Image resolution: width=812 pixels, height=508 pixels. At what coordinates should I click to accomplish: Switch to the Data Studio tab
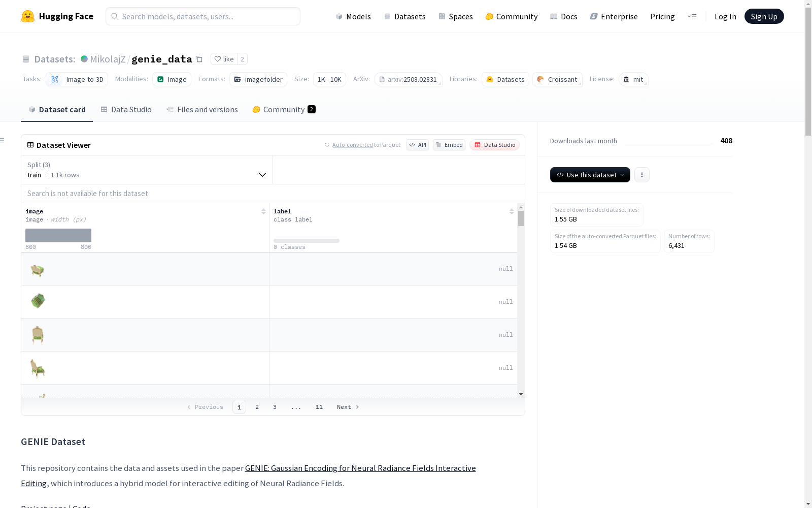click(x=126, y=110)
